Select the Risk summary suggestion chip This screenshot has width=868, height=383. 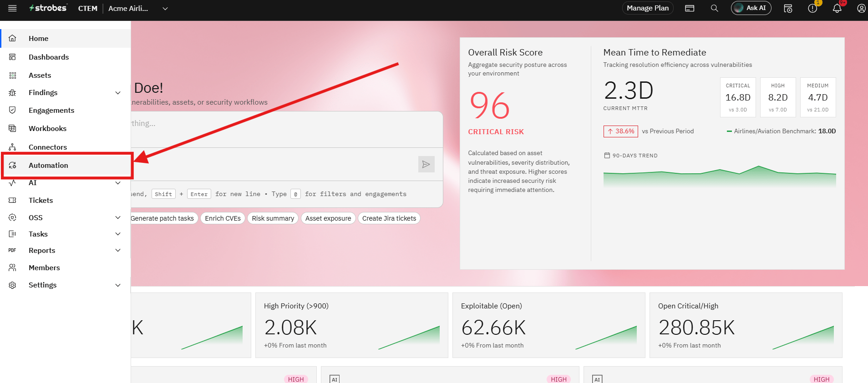tap(273, 218)
